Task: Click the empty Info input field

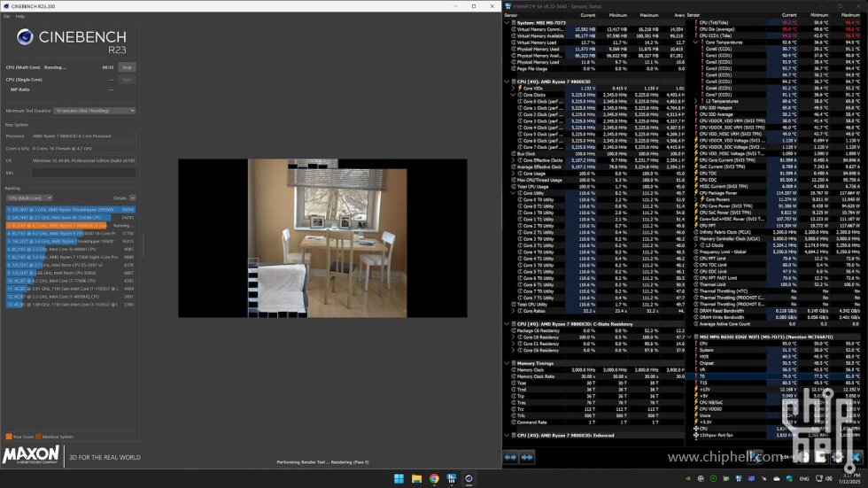Action: coord(83,173)
